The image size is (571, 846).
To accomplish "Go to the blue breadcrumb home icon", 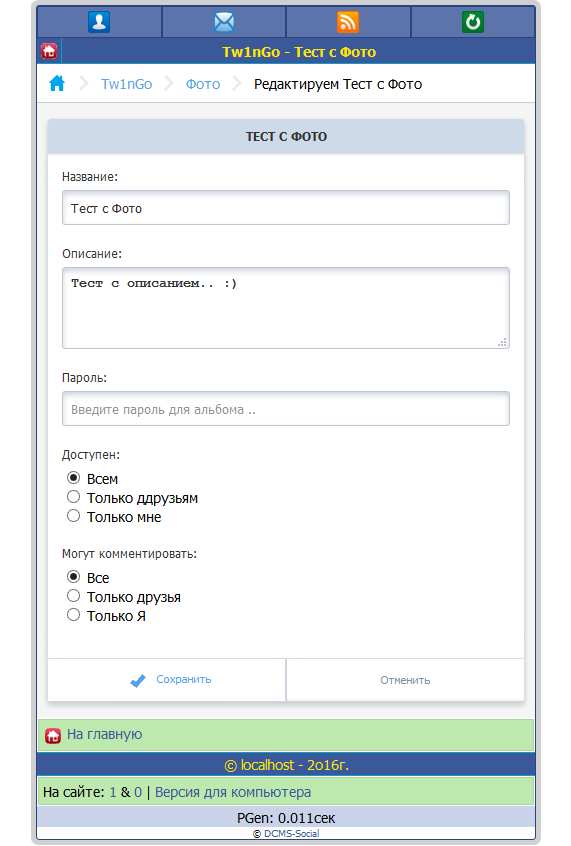I will coord(57,84).
